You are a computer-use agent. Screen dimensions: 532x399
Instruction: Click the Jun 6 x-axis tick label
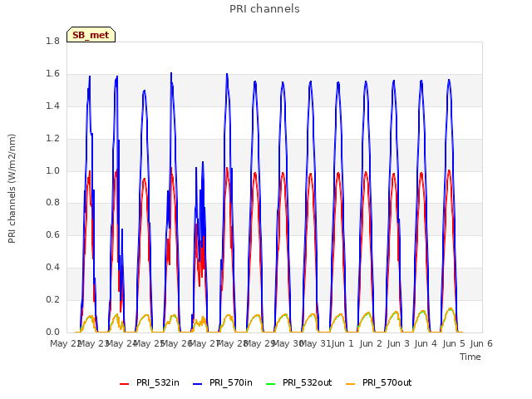[x=481, y=343]
